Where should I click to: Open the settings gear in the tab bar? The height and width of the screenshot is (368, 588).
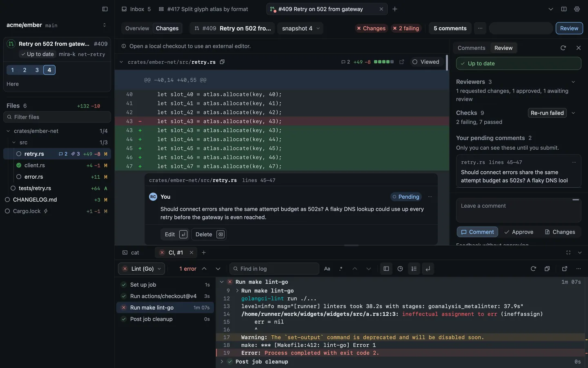click(577, 9)
